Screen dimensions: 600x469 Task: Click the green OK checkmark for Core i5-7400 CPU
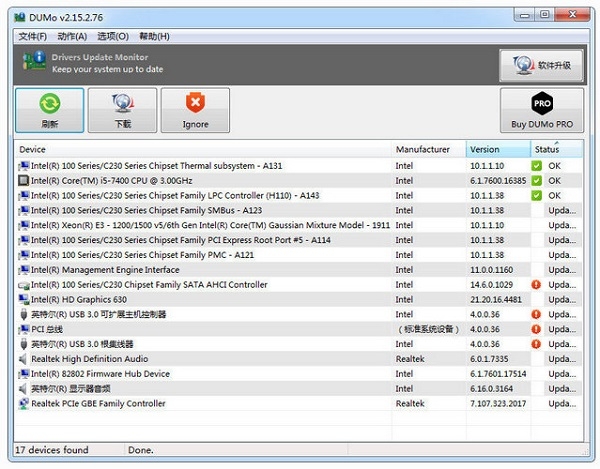tap(537, 180)
